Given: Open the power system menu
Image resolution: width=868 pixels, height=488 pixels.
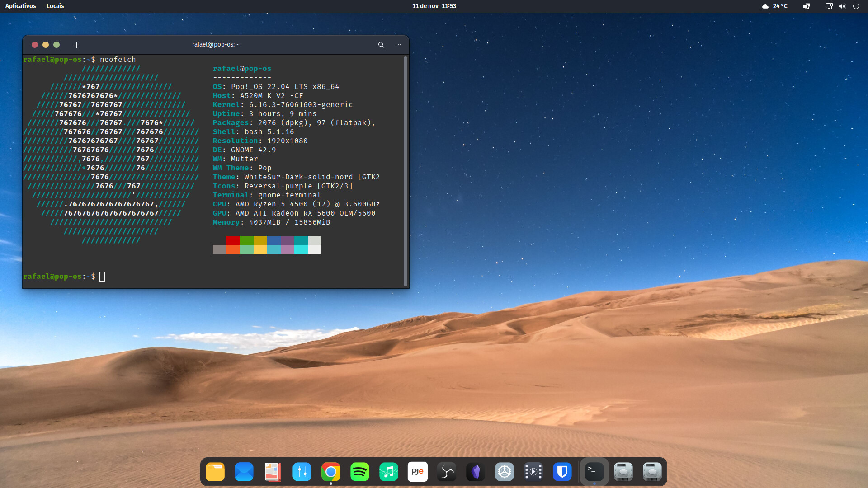Looking at the screenshot, I should (x=855, y=6).
